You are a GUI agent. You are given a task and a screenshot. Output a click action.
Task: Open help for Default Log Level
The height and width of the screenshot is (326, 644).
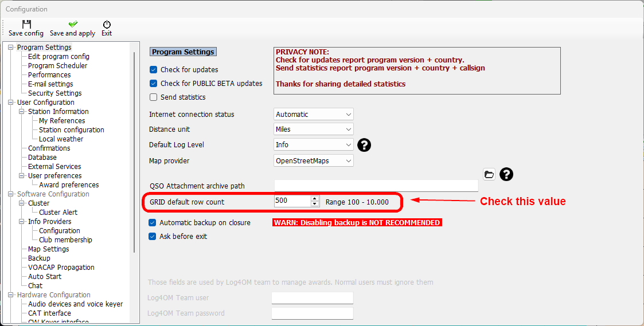[364, 144]
